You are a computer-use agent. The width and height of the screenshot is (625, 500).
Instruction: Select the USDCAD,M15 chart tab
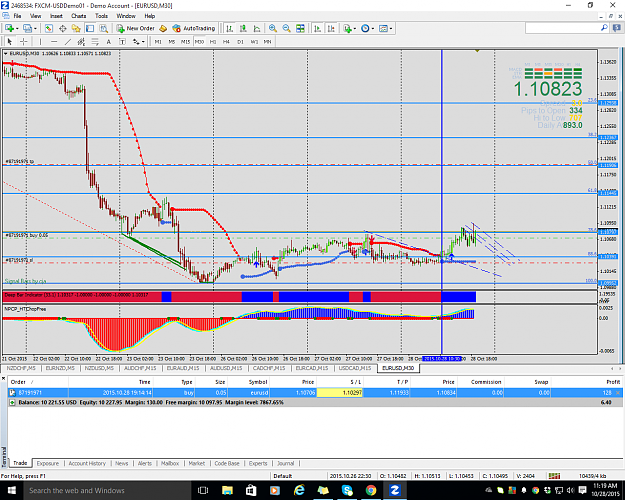355,368
